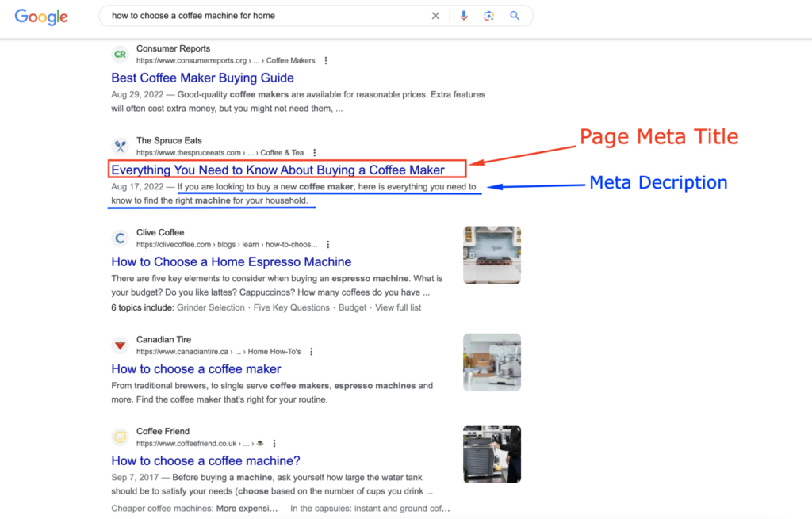
Task: Click the Consumer Reports CR favicon
Action: tap(121, 55)
